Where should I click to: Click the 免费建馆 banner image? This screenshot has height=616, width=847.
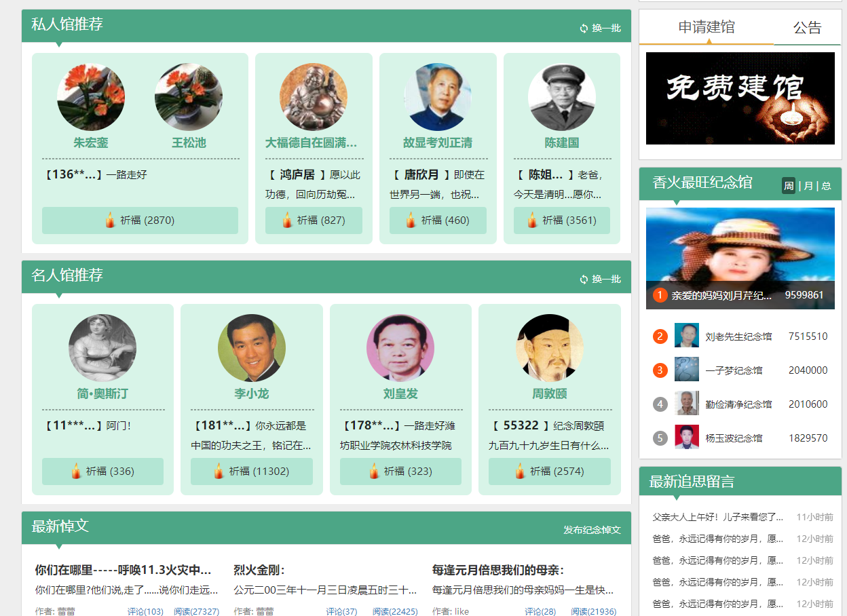point(740,98)
